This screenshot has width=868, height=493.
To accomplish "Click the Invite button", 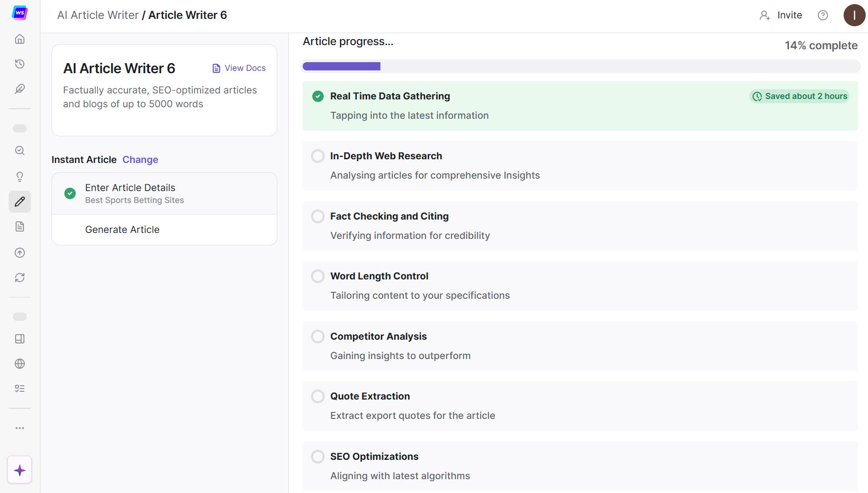I will [x=781, y=15].
